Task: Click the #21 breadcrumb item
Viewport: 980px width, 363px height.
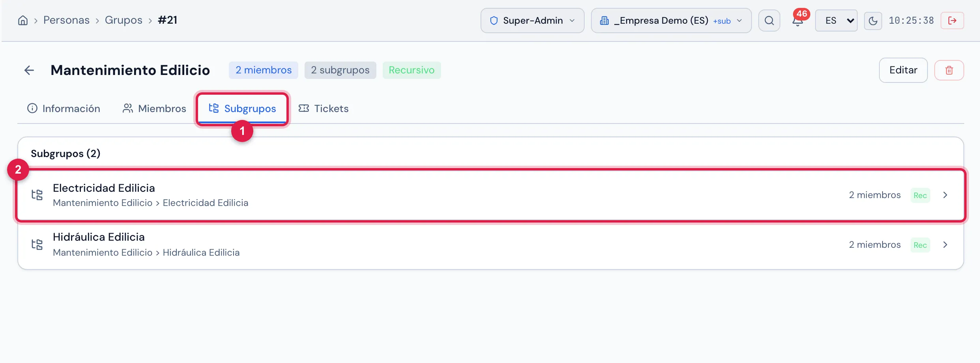Action: point(168,20)
